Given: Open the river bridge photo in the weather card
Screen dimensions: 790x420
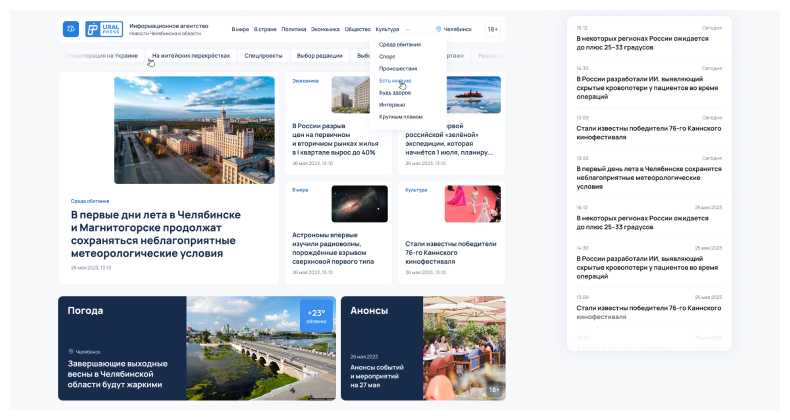Looking at the screenshot, I should [x=261, y=348].
